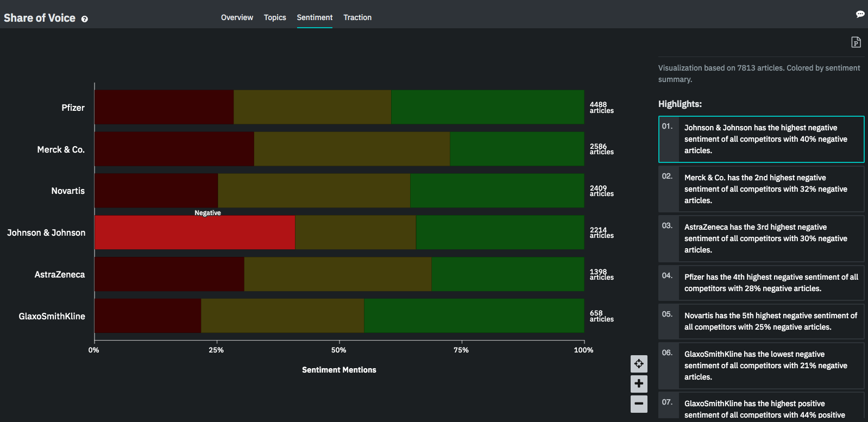Select highlight 06 about GlaxoSmithKline lowest negative

click(761, 366)
